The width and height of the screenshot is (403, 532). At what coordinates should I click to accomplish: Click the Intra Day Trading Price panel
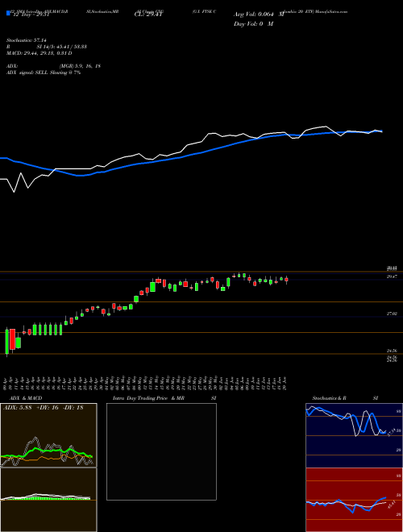pyautogui.click(x=161, y=451)
